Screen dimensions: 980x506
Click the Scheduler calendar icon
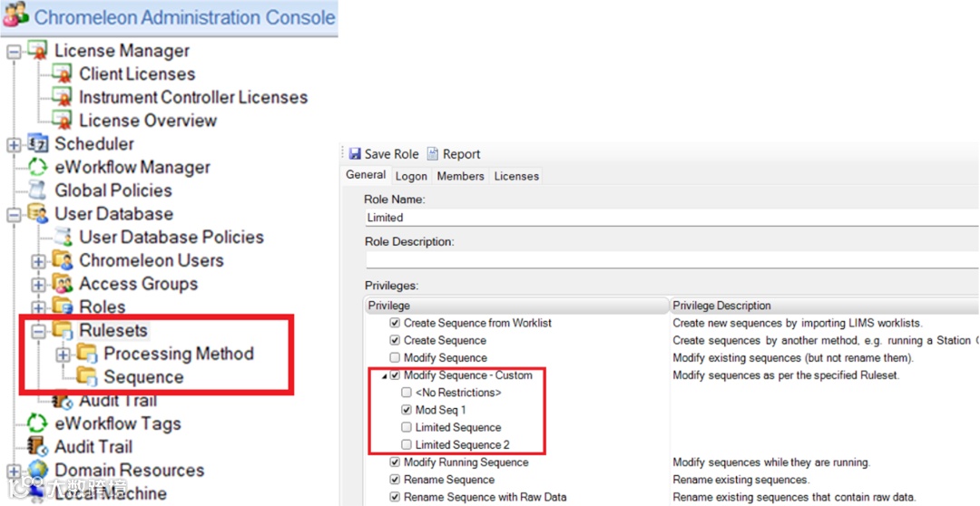point(37,144)
